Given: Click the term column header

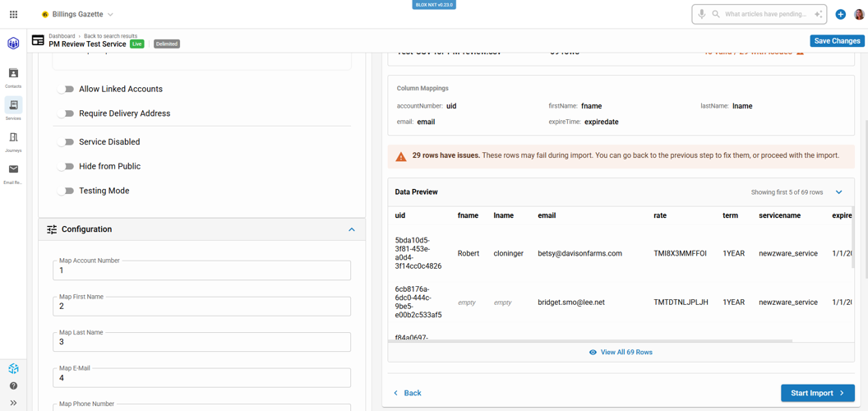Looking at the screenshot, I should [x=730, y=215].
